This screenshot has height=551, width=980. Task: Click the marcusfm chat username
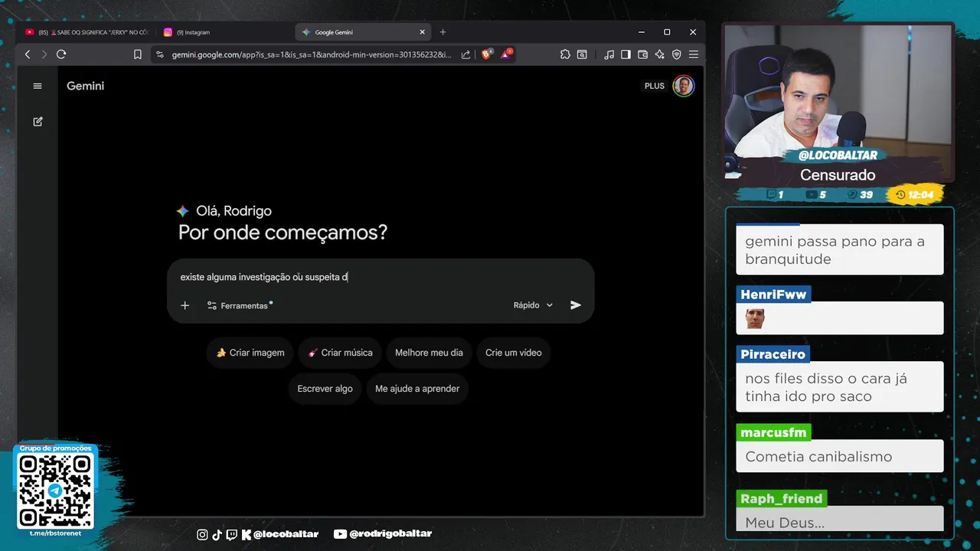pyautogui.click(x=773, y=432)
